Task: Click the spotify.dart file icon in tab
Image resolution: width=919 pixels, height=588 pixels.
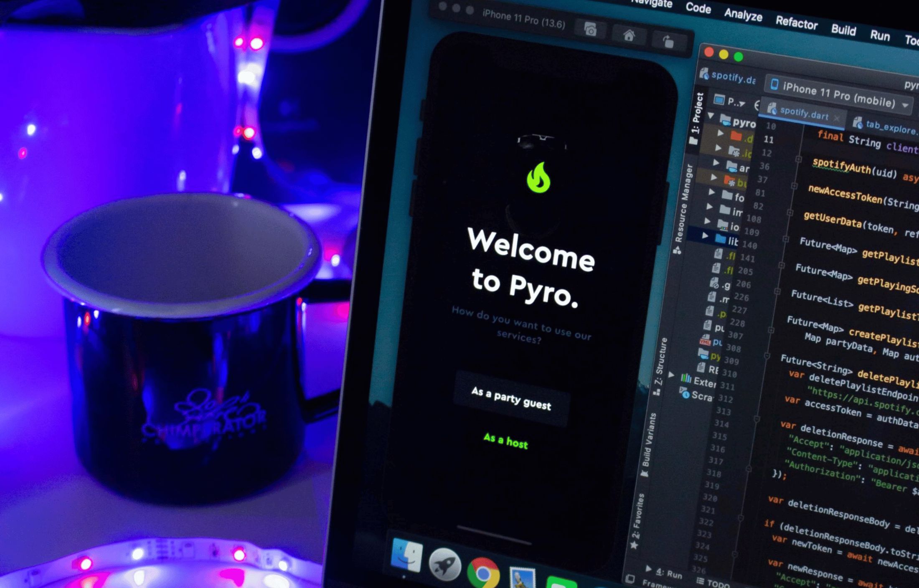Action: pos(772,109)
